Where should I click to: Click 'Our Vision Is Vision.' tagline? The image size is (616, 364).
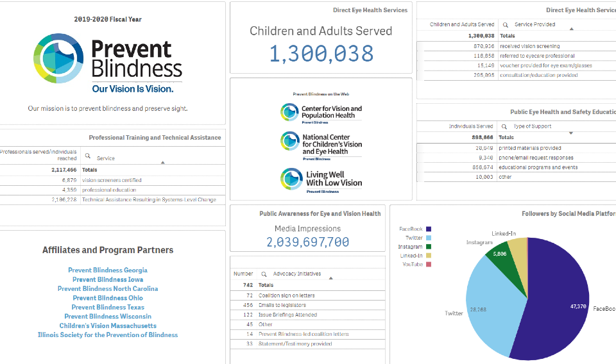click(133, 89)
